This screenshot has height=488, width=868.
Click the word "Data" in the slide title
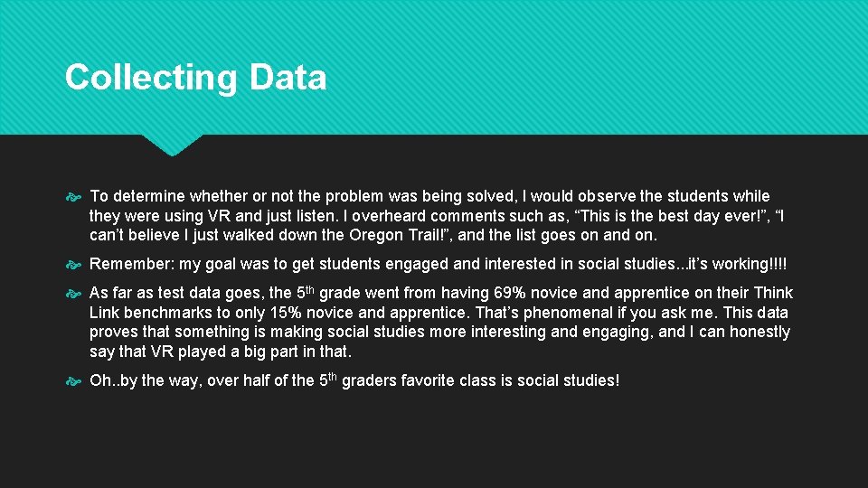coord(288,77)
